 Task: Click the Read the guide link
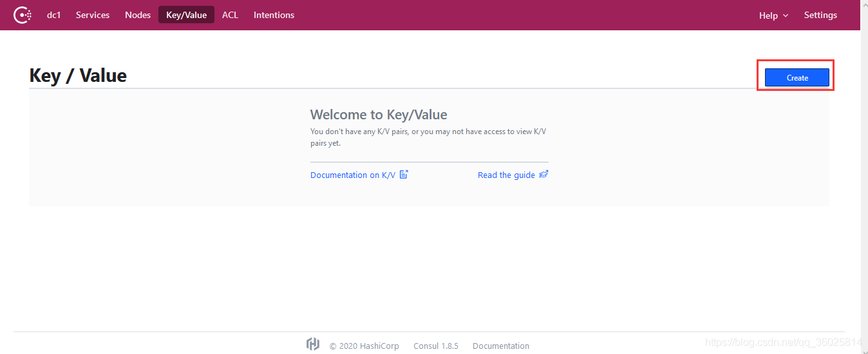[513, 175]
